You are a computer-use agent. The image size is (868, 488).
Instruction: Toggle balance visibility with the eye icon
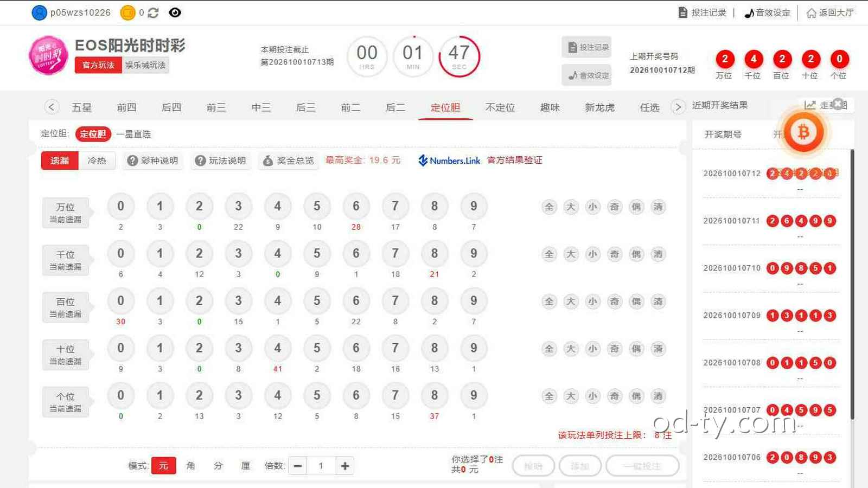175,12
